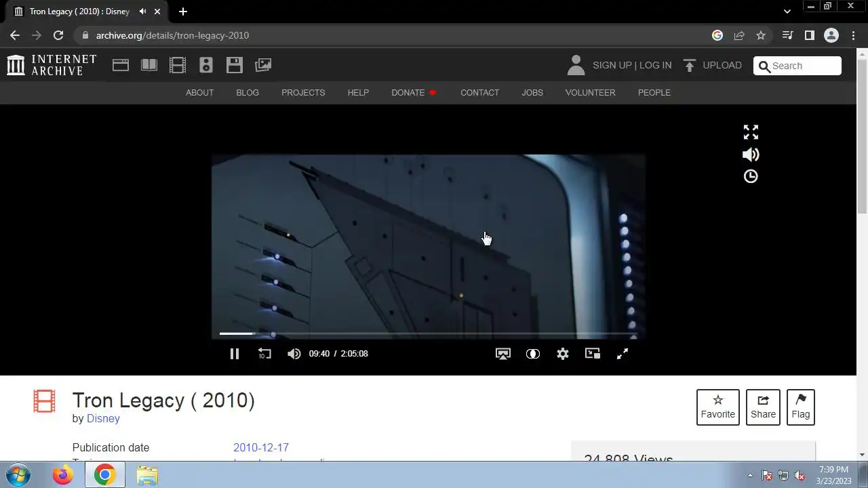Screen dimensions: 868x488
Task: Click the video progress bar
Action: [x=429, y=333]
